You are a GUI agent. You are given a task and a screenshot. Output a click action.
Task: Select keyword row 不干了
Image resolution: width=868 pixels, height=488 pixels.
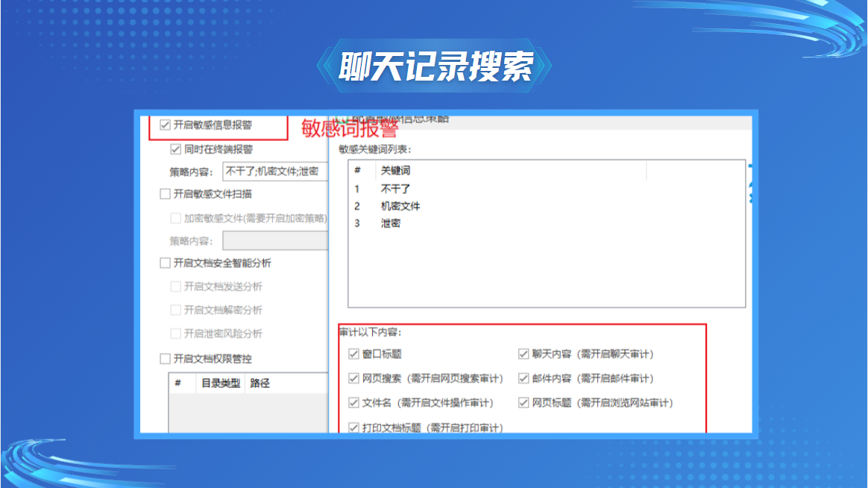[545, 189]
